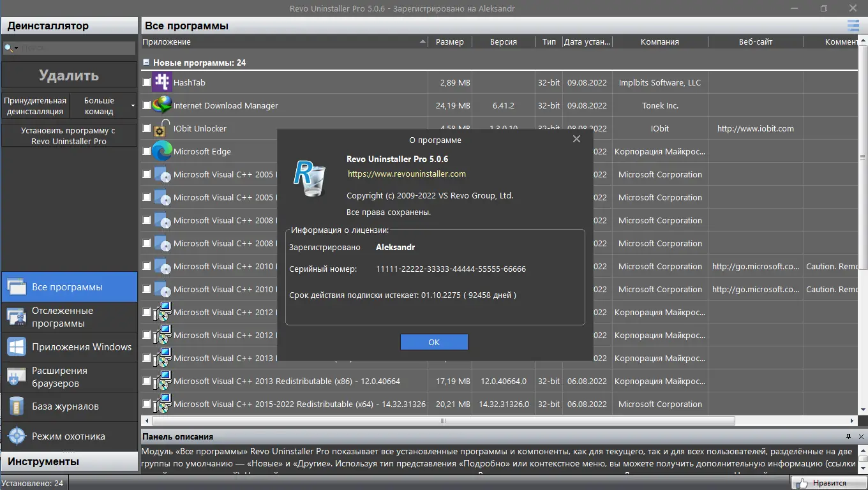This screenshot has width=868, height=490.
Task: Confirm the About dialog with OK
Action: [434, 342]
